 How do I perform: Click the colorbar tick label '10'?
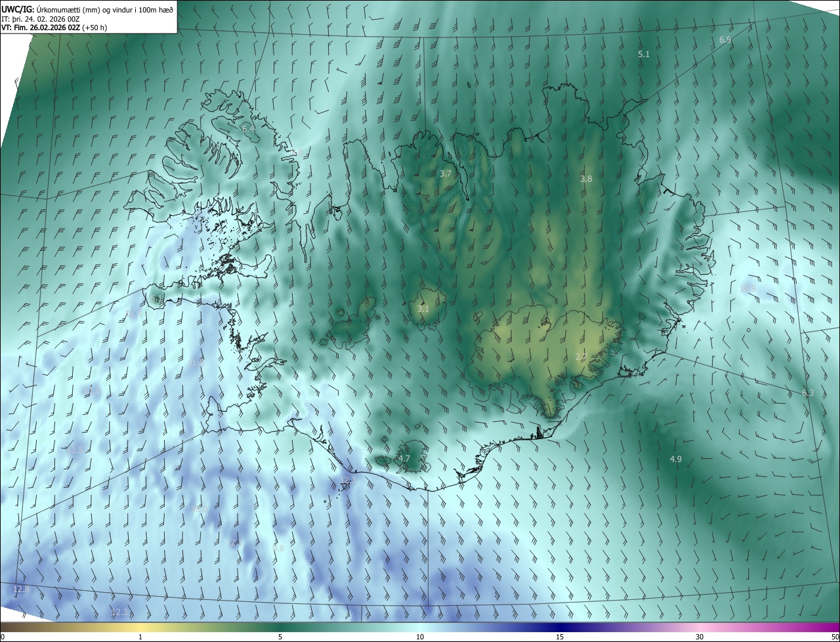420,637
